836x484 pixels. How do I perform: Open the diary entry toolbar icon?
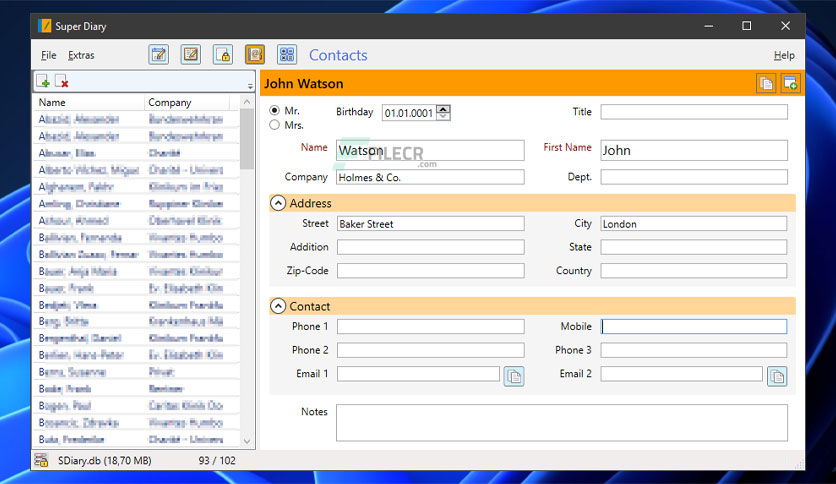click(x=159, y=54)
